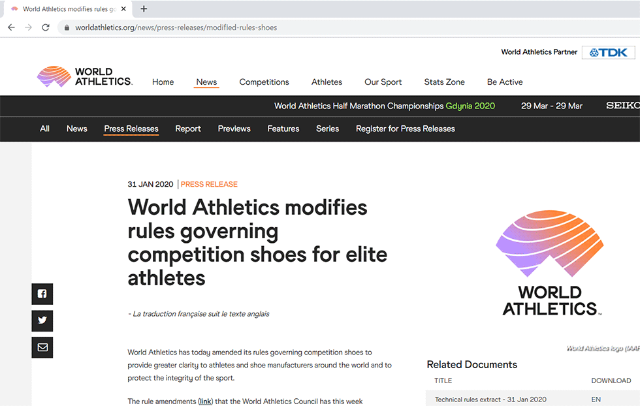Switch to the Previews sub-tab
640x406 pixels.
click(234, 129)
